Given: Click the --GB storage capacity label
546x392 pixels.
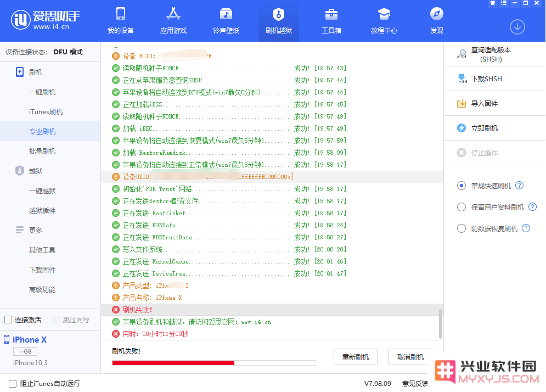Looking at the screenshot, I should coord(25,351).
